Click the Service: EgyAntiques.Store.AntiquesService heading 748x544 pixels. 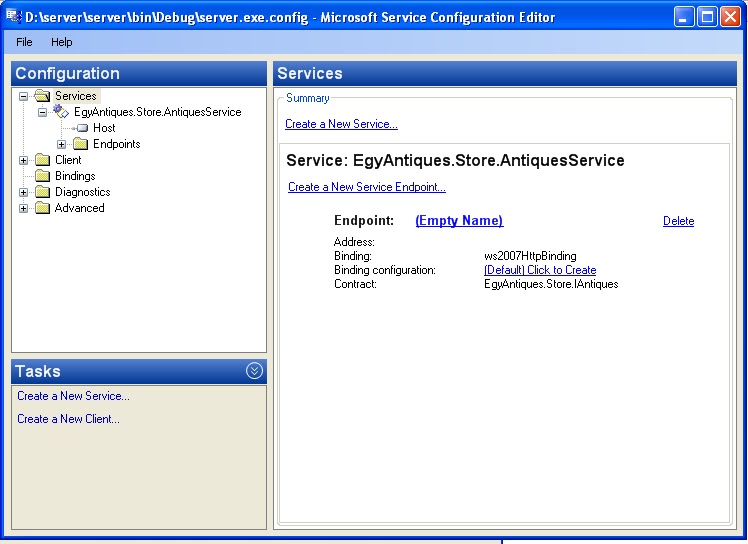(x=455, y=160)
